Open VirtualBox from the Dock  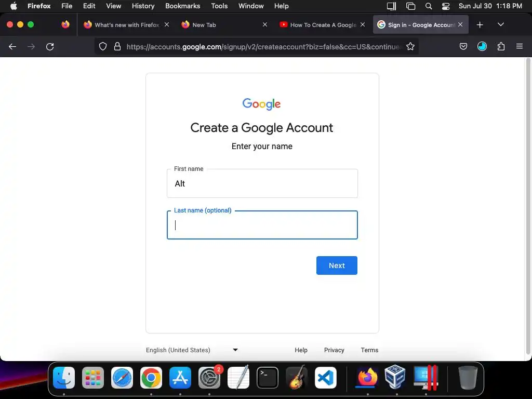(395, 377)
